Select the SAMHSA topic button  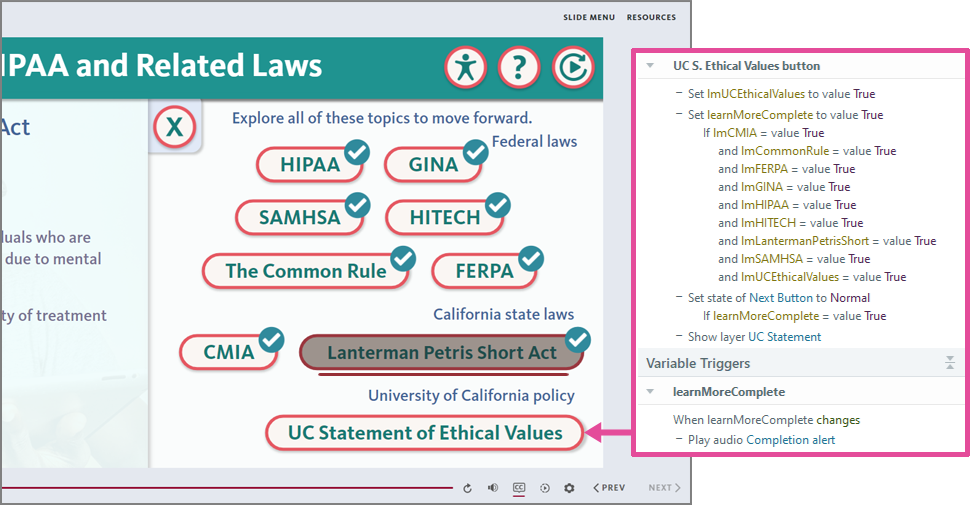[299, 218]
